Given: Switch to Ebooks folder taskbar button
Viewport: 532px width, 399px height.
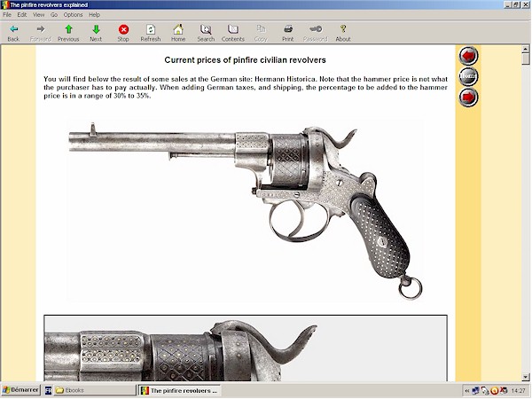Looking at the screenshot, I should click(x=95, y=390).
